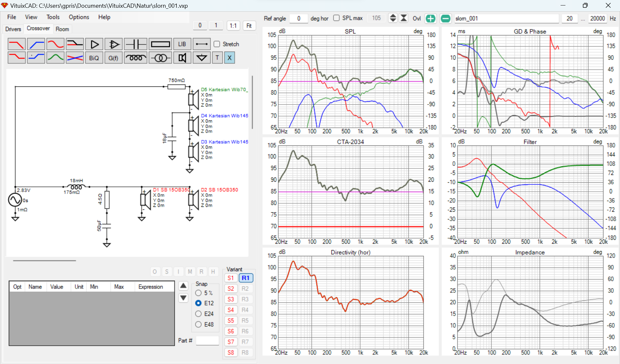Select the T text tool button

tap(217, 58)
